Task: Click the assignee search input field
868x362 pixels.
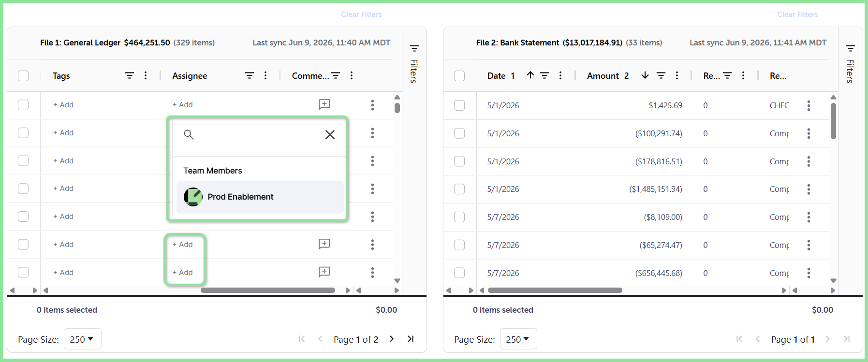Action: coord(259,134)
